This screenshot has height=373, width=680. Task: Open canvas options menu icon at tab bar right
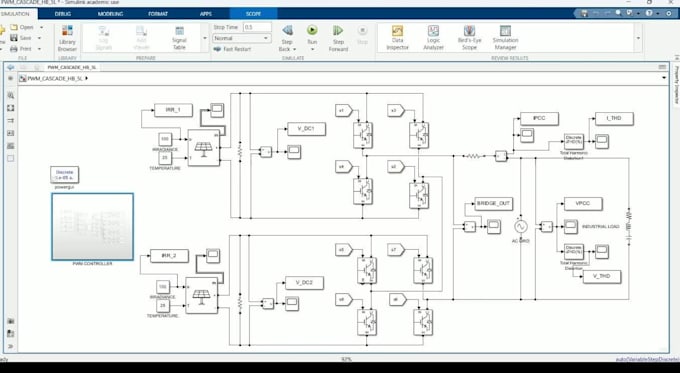[x=662, y=67]
